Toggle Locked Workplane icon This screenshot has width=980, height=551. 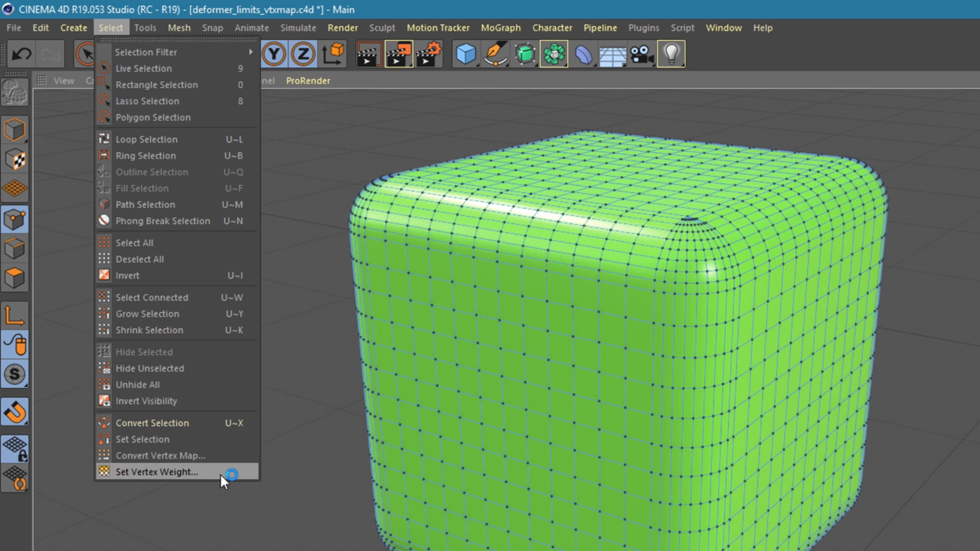(15, 449)
